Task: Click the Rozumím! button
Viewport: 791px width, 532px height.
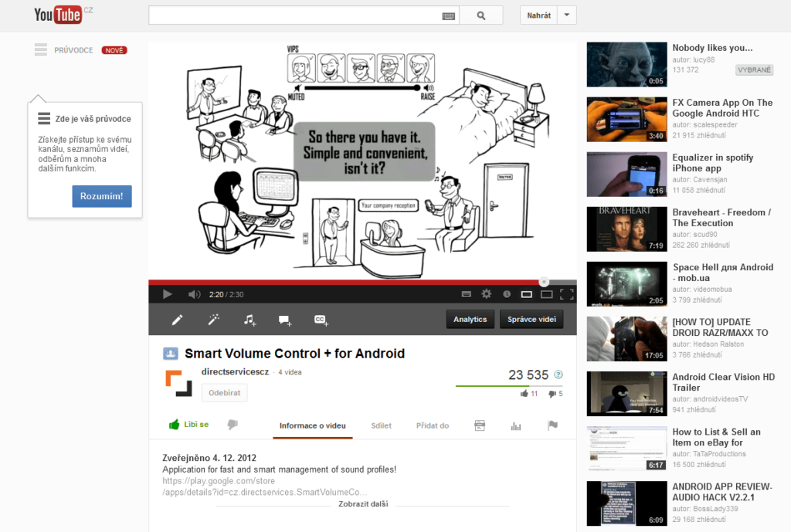Action: (x=102, y=196)
